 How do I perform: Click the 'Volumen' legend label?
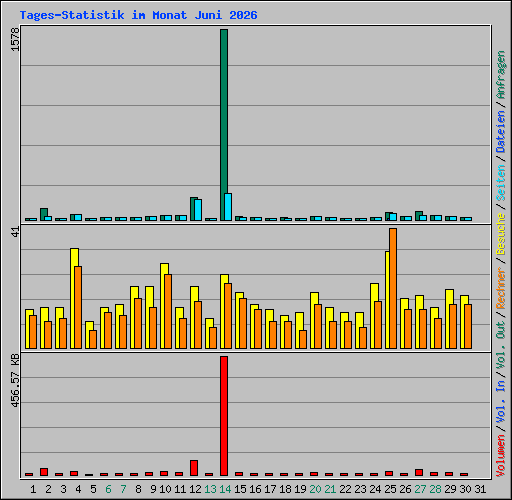501,455
